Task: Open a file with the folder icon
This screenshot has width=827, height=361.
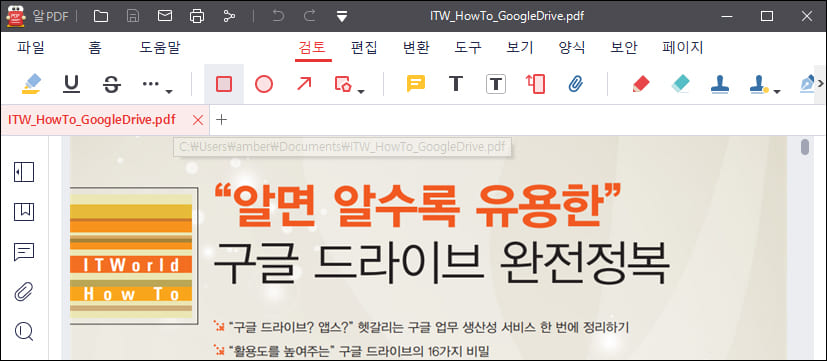Action: (101, 16)
